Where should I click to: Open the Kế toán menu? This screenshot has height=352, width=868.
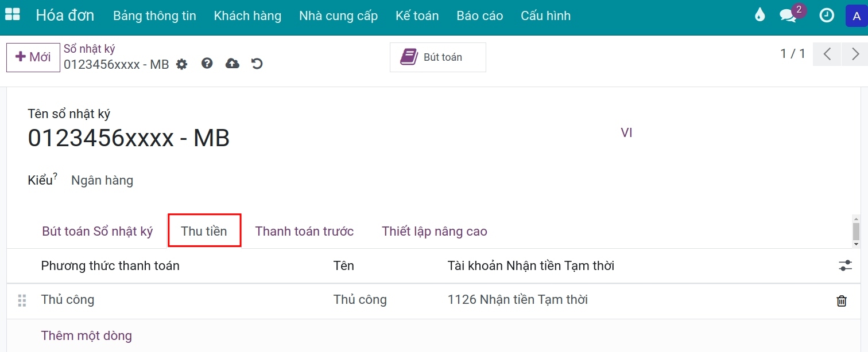[x=417, y=15]
